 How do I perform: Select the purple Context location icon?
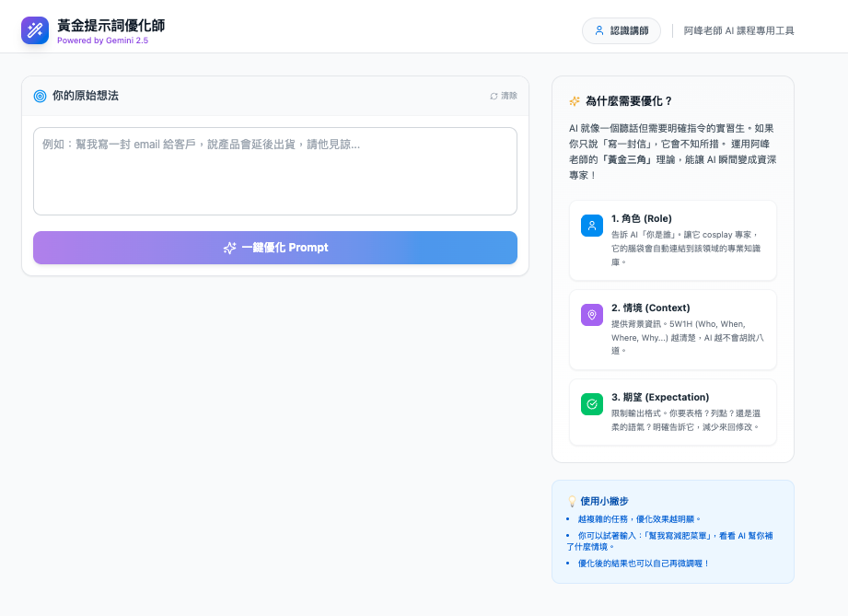[591, 314]
